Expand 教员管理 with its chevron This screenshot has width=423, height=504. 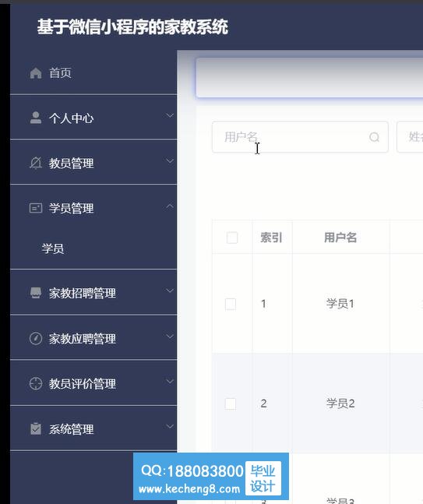pos(170,160)
